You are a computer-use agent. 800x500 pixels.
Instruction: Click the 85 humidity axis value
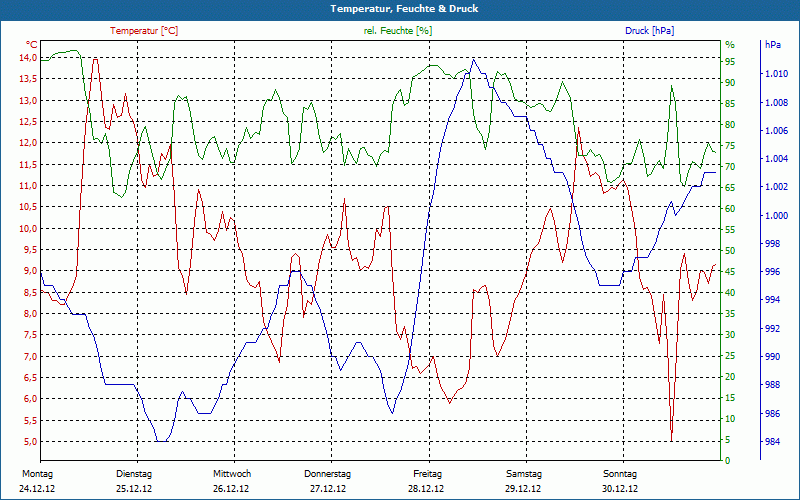730,104
